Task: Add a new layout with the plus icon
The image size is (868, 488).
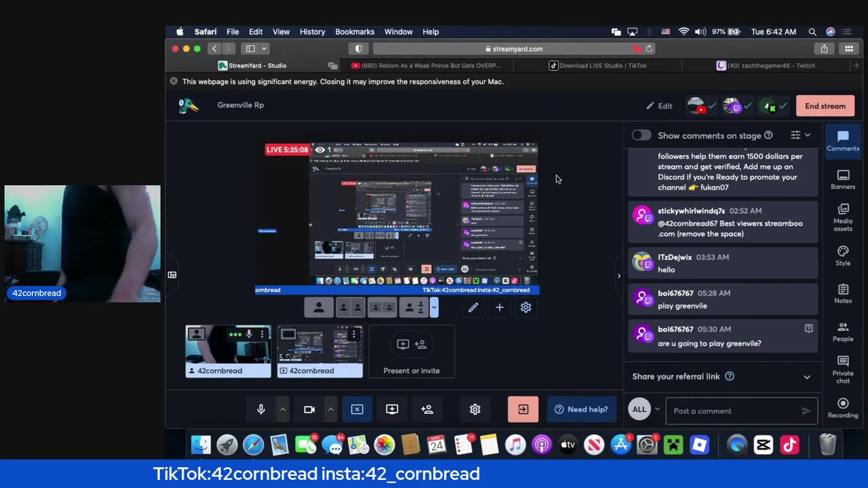Action: pos(499,308)
